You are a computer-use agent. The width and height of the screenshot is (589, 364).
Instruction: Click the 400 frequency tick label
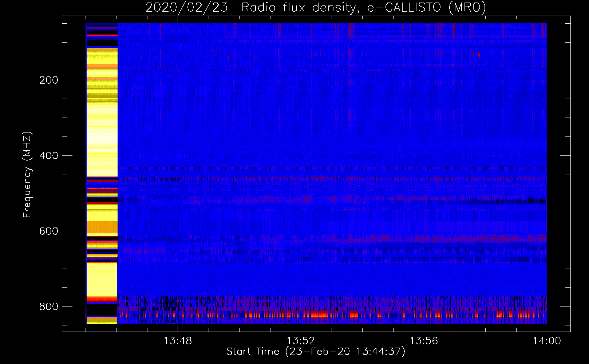pyautogui.click(x=49, y=156)
